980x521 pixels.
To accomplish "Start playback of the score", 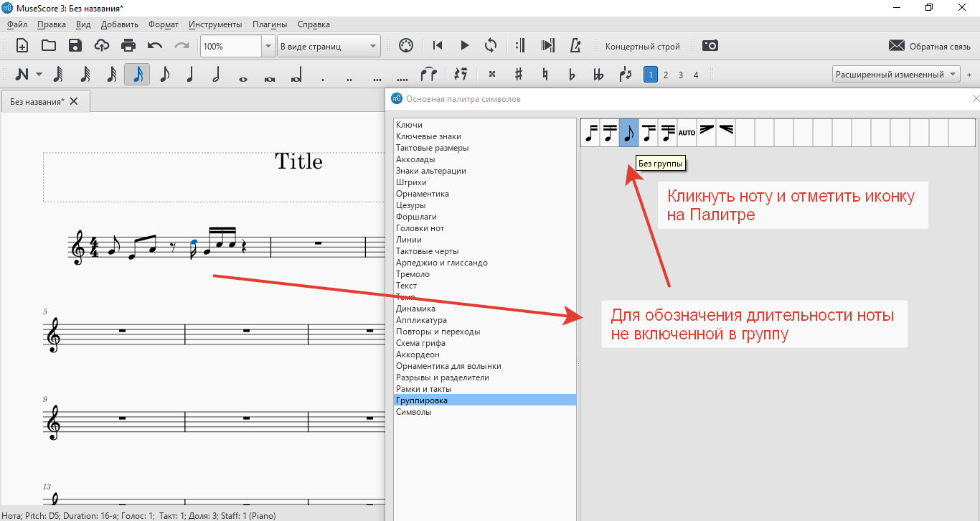I will pyautogui.click(x=464, y=46).
